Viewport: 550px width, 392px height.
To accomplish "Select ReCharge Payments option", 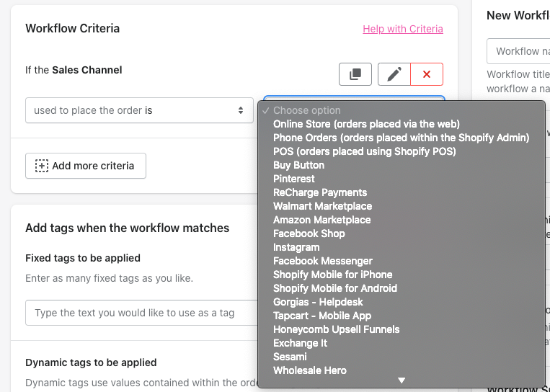I will pos(402,192).
